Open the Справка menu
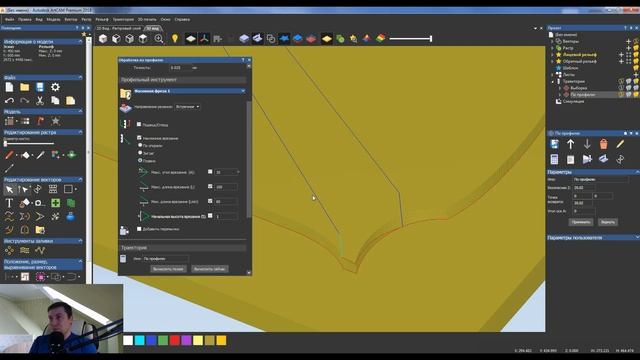 (x=182, y=19)
